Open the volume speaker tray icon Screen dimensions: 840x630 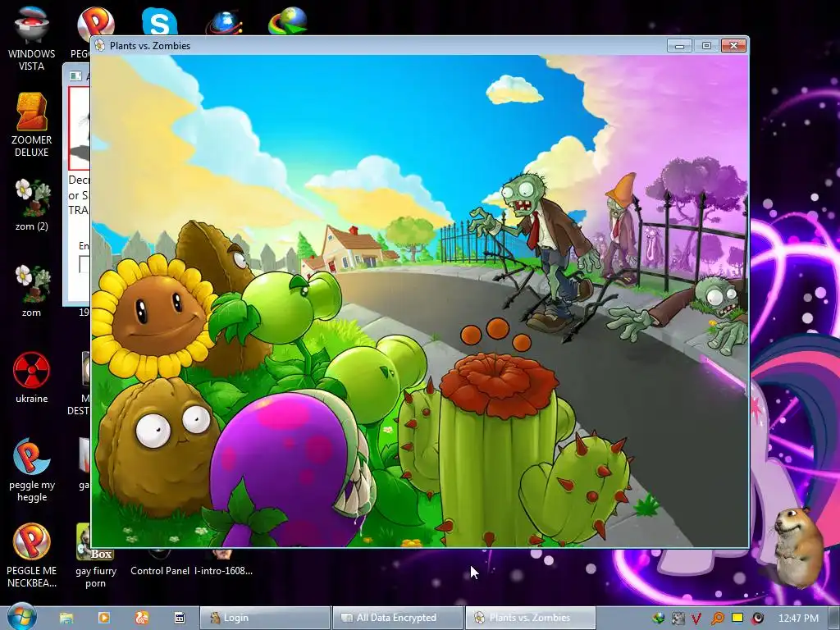(x=757, y=619)
